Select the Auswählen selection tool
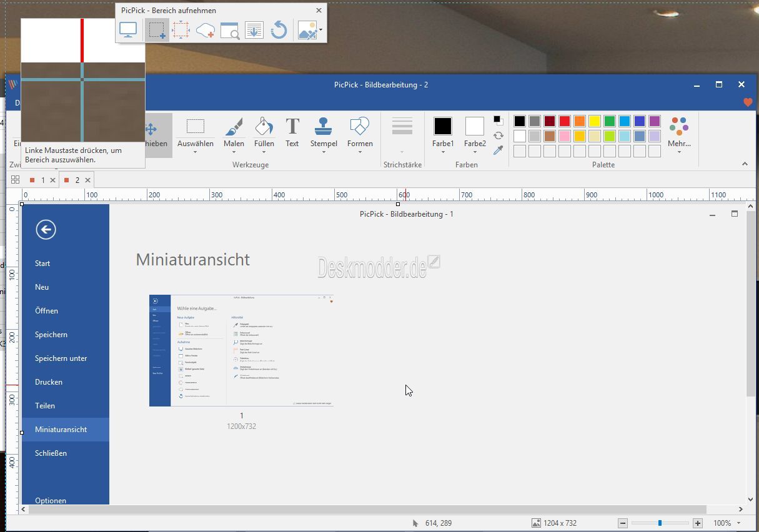The height and width of the screenshot is (532, 759). coord(196,135)
